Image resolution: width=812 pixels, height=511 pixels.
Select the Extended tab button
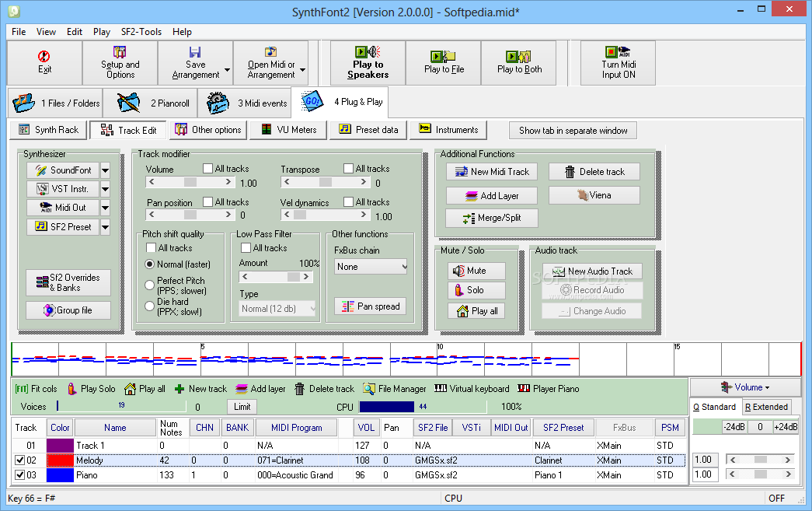[x=766, y=408]
